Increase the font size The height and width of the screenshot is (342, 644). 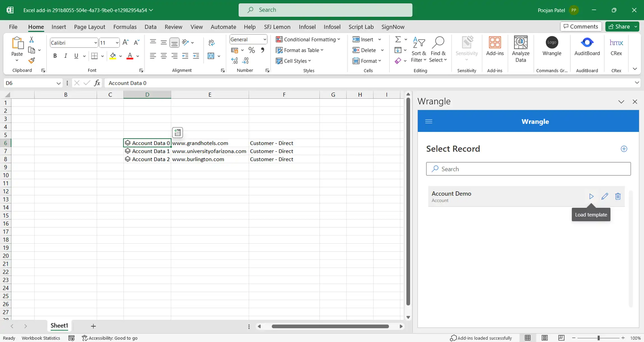[x=126, y=42]
